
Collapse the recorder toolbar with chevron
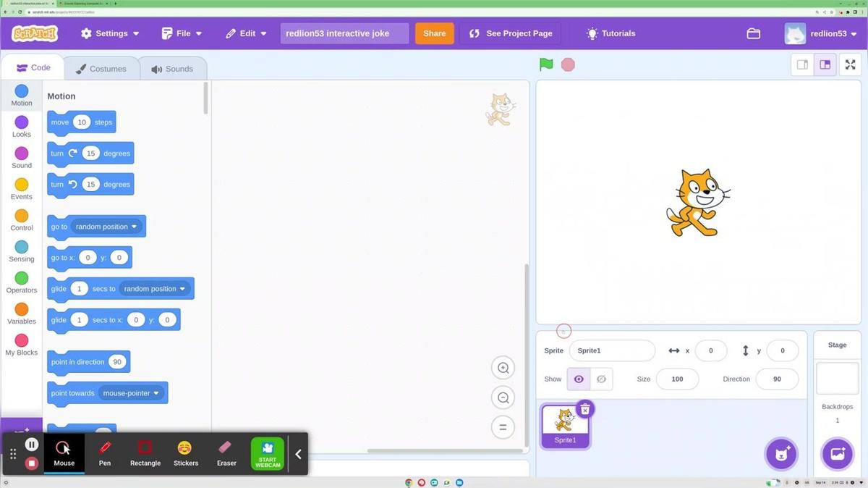click(x=298, y=454)
